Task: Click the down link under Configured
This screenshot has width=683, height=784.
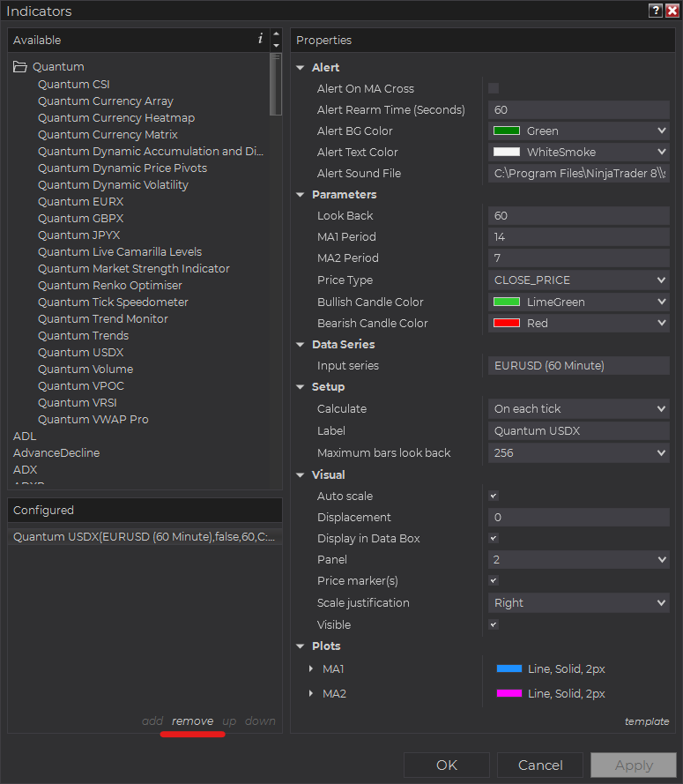Action: pyautogui.click(x=260, y=721)
